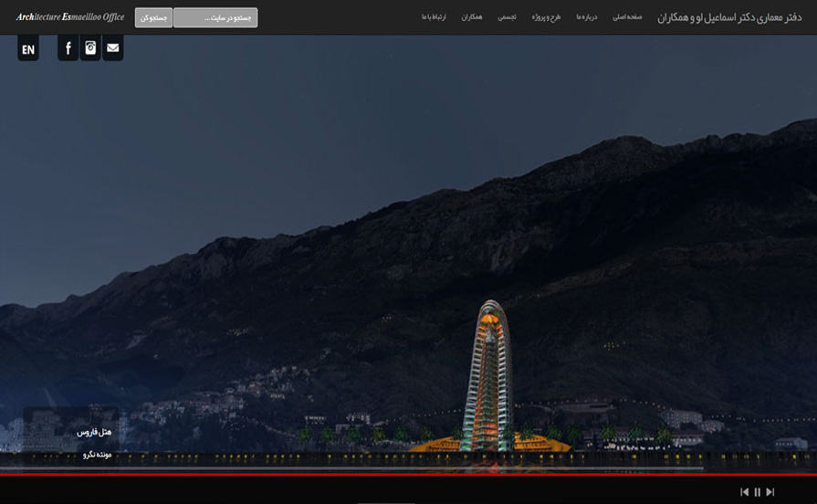Open the همکاران colleagues menu item
This screenshot has width=817, height=504.
point(472,17)
